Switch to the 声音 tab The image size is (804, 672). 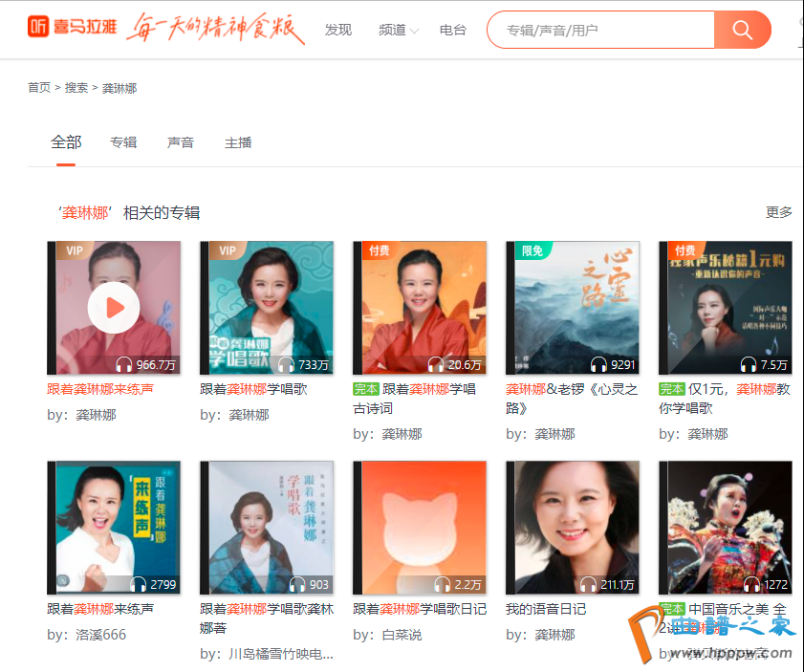(x=181, y=142)
